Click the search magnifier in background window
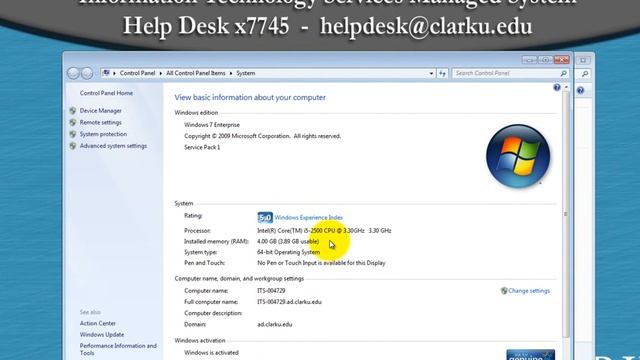 coord(584,74)
